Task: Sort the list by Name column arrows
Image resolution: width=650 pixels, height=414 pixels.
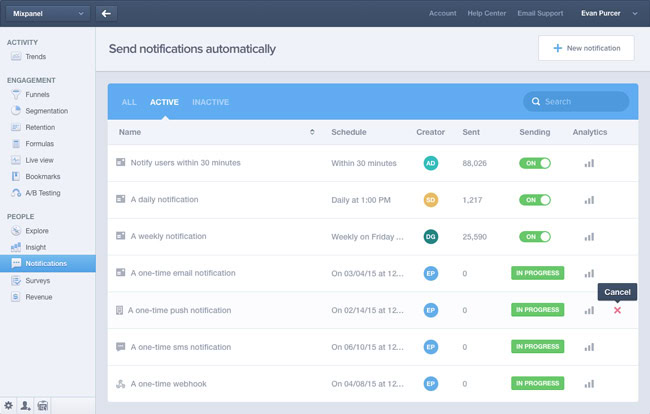Action: click(312, 132)
